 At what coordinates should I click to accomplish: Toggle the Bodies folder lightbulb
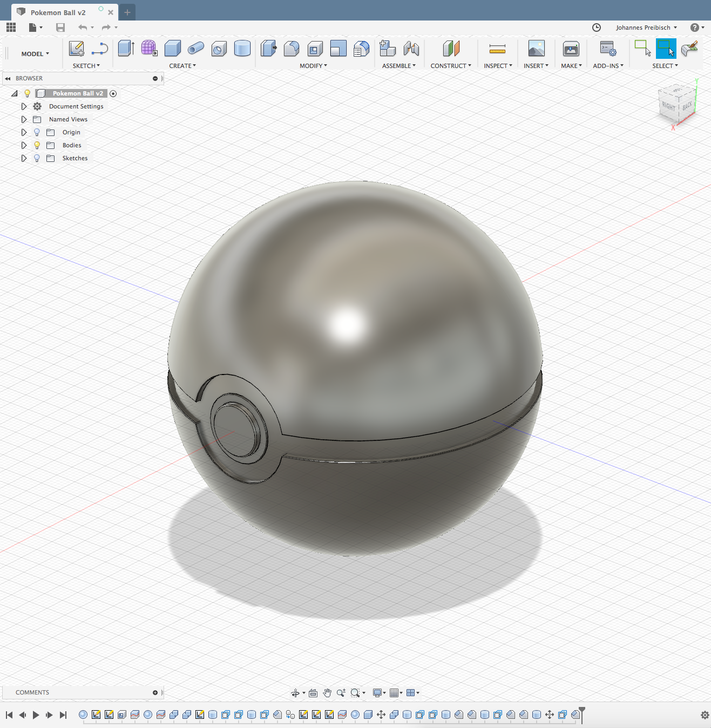(x=37, y=145)
